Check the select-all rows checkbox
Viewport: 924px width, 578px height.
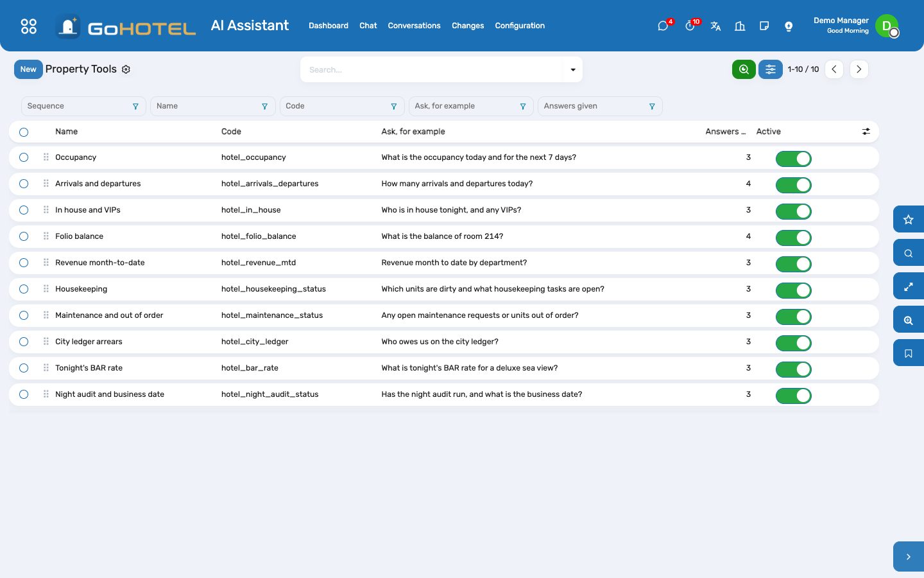pyautogui.click(x=24, y=132)
